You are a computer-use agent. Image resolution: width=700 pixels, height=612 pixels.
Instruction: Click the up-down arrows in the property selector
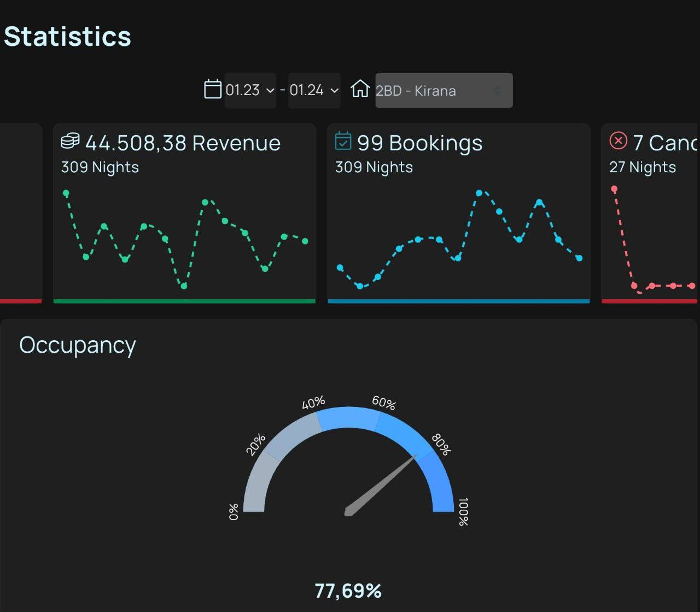(x=497, y=90)
